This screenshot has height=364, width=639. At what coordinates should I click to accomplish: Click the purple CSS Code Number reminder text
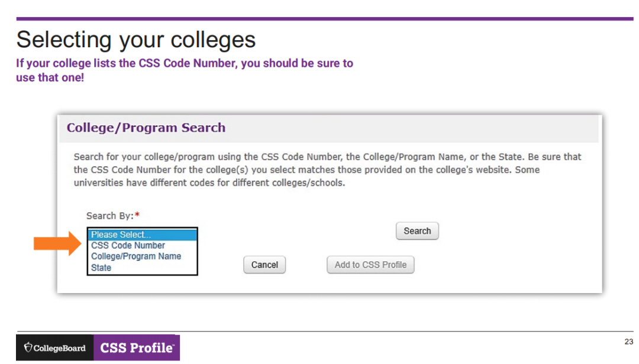(x=185, y=70)
